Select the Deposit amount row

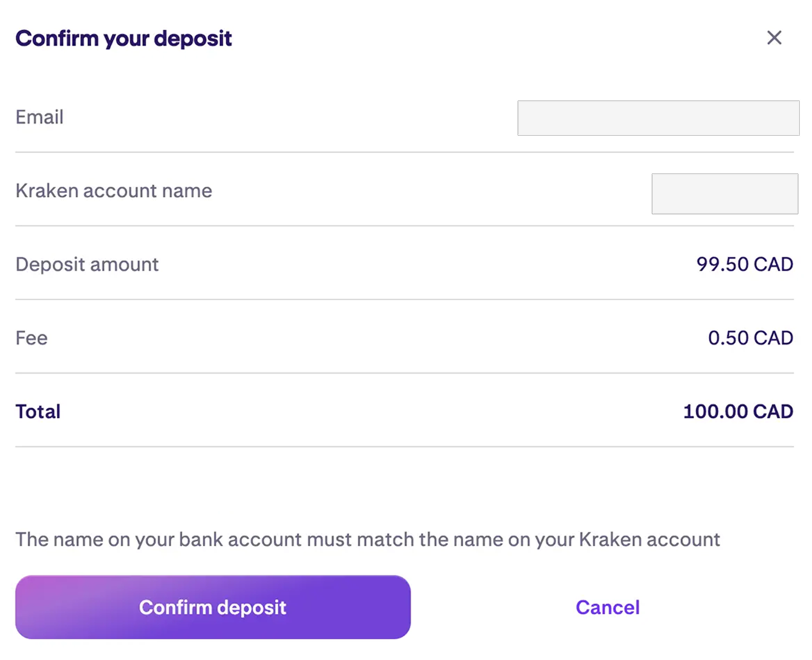[x=86, y=265]
